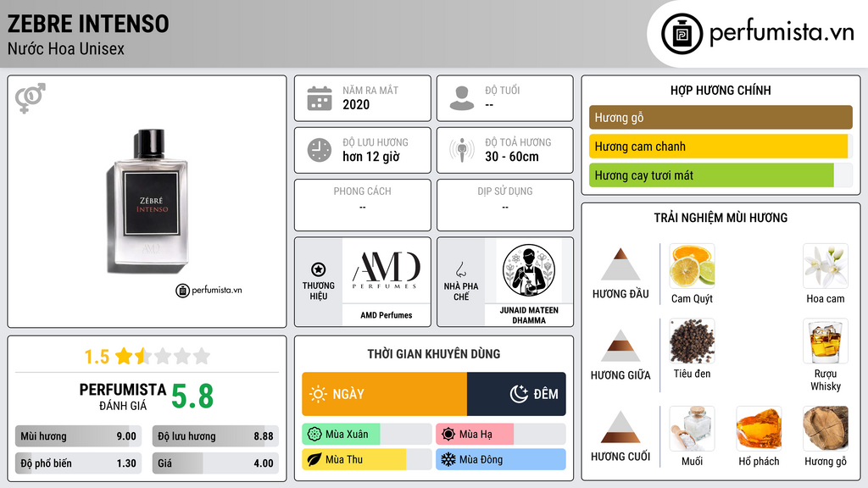Click the unisex gender symbol icon
Screen dimensions: 868x488
click(x=30, y=98)
